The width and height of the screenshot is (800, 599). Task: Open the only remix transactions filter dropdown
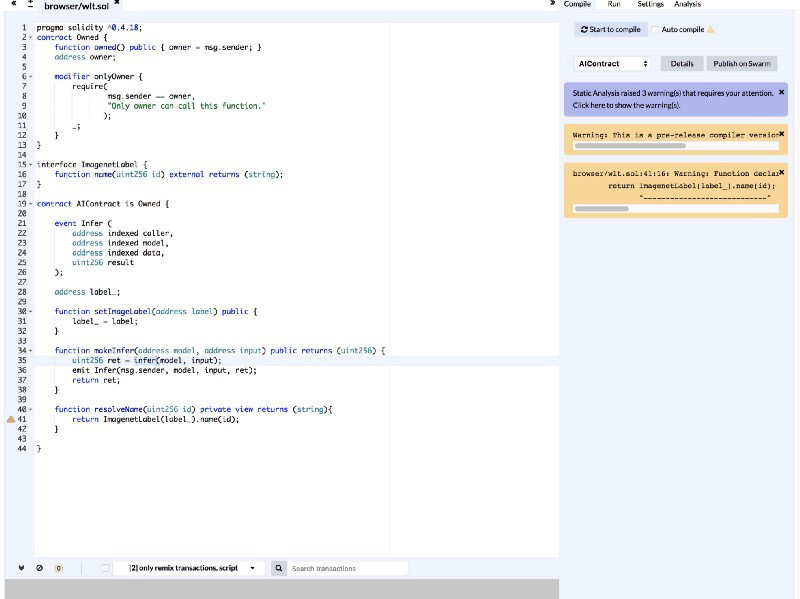click(x=191, y=568)
